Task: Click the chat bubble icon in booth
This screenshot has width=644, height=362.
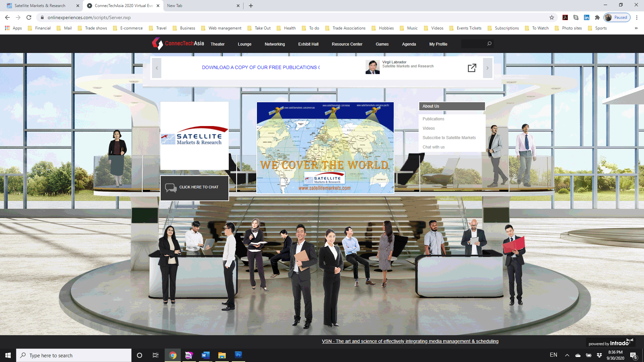Action: pos(171,187)
